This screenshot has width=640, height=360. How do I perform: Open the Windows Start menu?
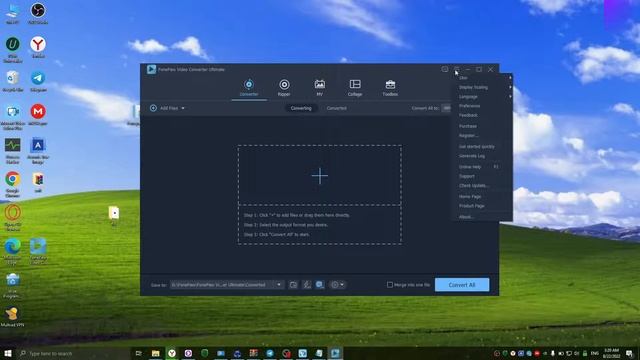click(8, 353)
